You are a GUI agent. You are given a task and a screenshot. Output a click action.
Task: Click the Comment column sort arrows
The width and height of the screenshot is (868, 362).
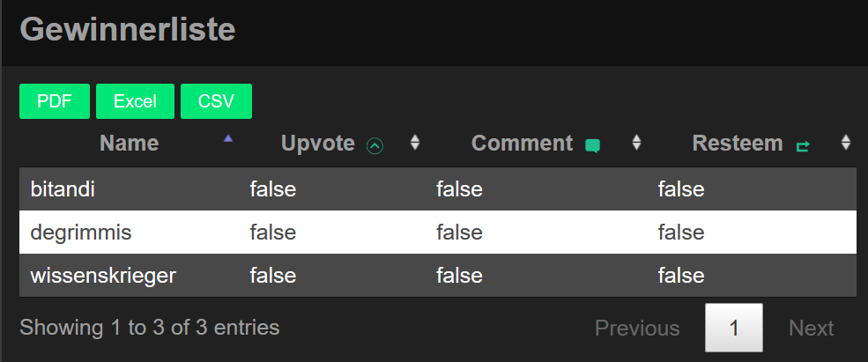point(636,143)
